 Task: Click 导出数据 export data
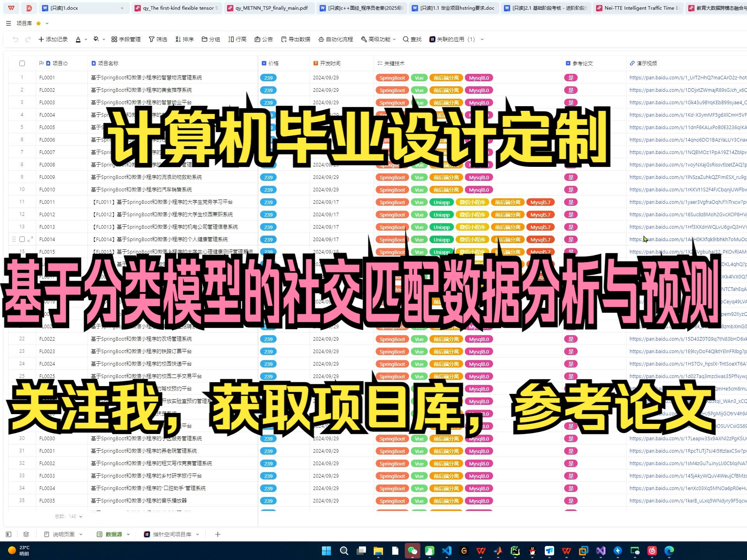(296, 39)
